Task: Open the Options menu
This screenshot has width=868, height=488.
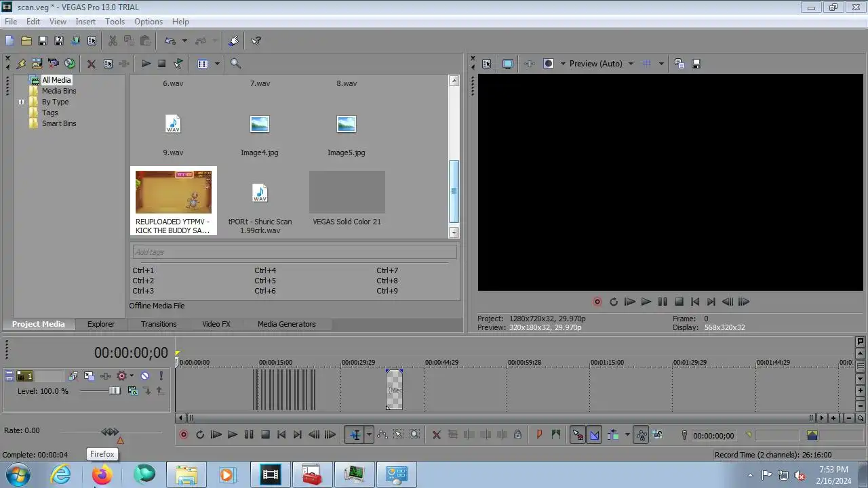Action: click(x=148, y=22)
